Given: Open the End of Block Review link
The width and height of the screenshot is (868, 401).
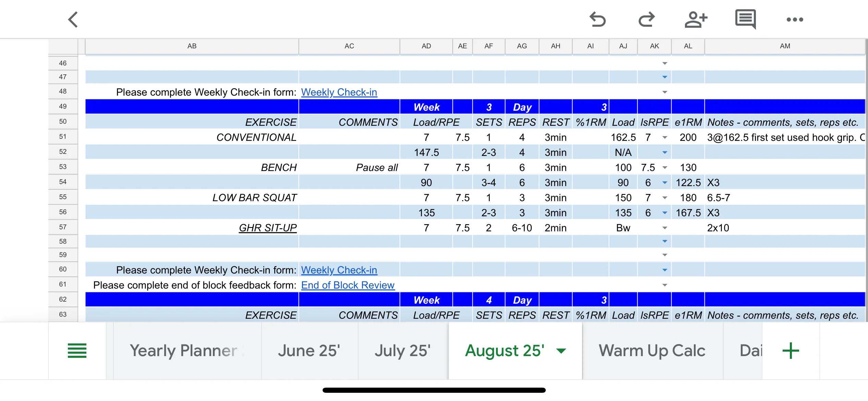Looking at the screenshot, I should click(x=348, y=285).
